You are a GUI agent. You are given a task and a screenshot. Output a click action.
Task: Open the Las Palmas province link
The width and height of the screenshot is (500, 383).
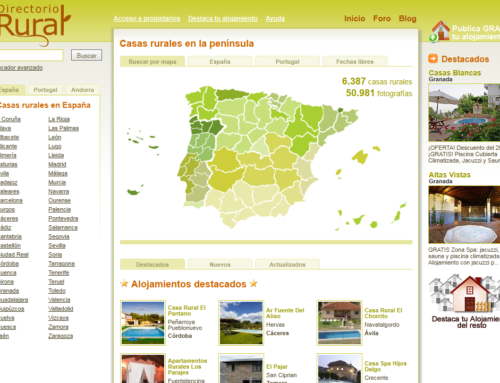point(63,128)
